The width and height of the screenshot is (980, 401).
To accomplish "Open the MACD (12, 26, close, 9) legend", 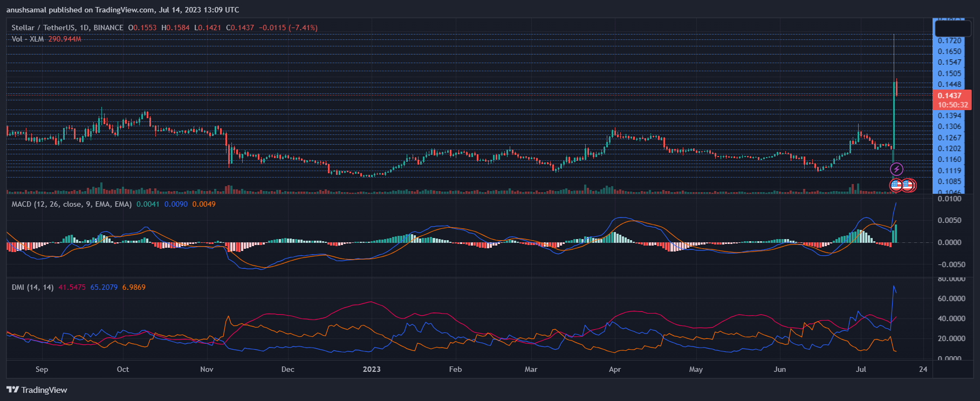I will pos(71,204).
